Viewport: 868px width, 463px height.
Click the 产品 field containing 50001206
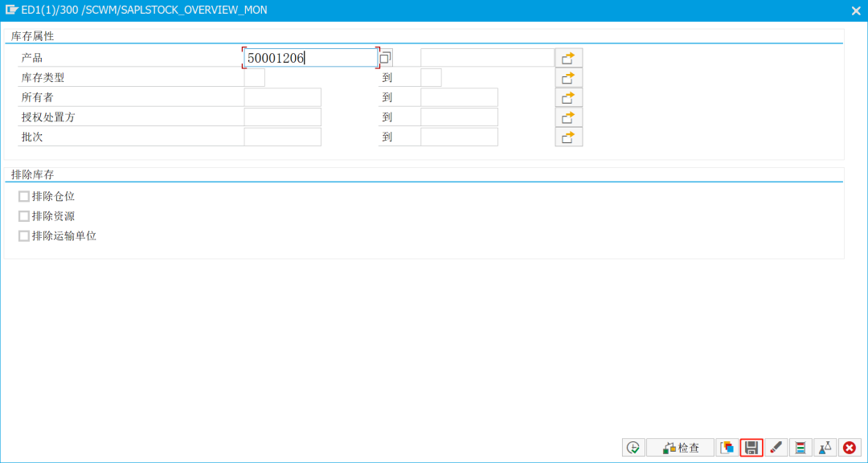tap(310, 58)
